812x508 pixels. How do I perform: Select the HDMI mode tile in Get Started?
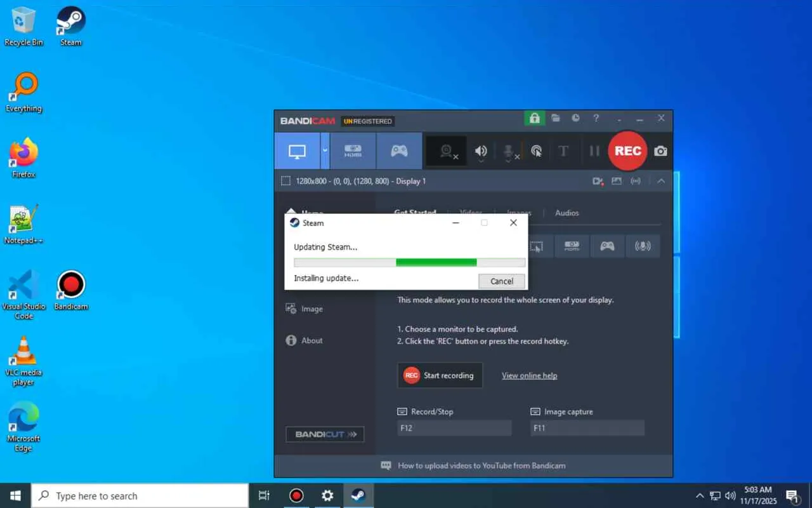tap(572, 246)
